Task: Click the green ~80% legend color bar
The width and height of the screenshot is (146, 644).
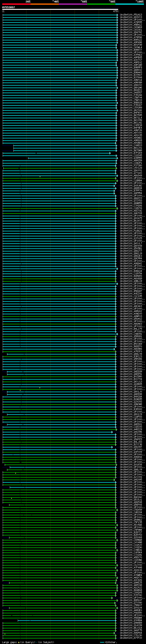Action: click(101, 4)
